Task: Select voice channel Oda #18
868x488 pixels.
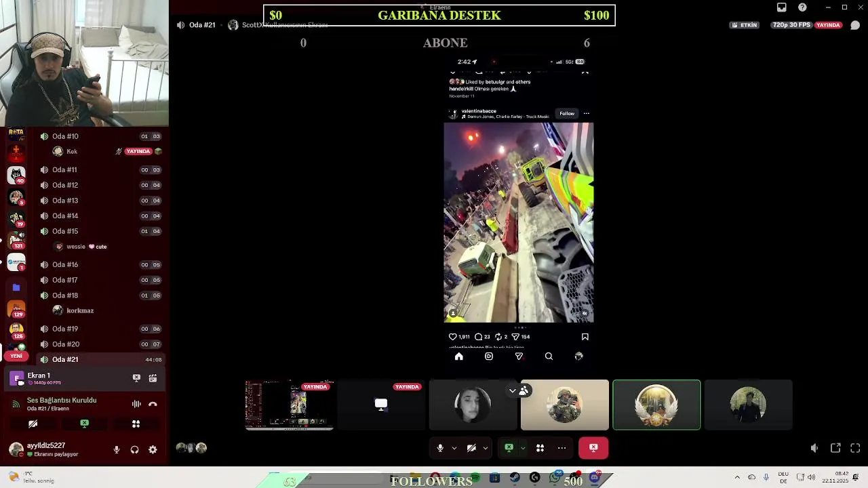Action: 100,296
